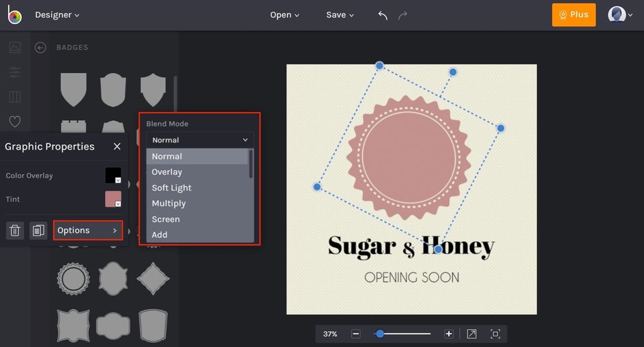Click the Options button
644x347 pixels.
[x=88, y=230]
